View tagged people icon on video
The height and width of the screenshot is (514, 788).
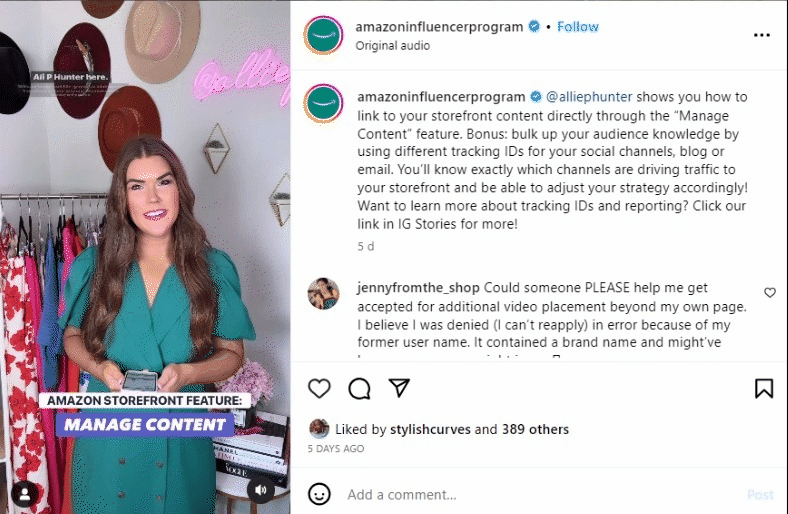click(x=25, y=494)
